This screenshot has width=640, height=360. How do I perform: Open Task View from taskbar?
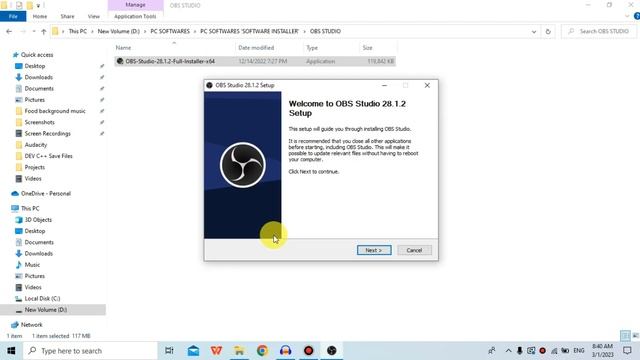(169, 351)
